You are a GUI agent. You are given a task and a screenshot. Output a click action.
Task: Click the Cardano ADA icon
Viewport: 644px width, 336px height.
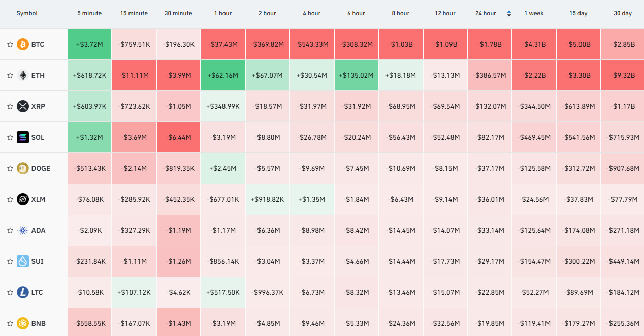pos(23,230)
